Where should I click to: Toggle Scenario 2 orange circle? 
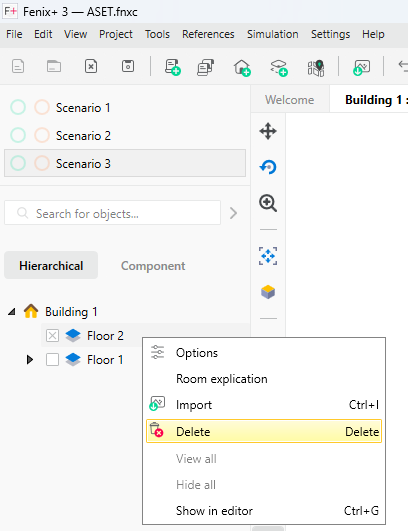[42, 135]
